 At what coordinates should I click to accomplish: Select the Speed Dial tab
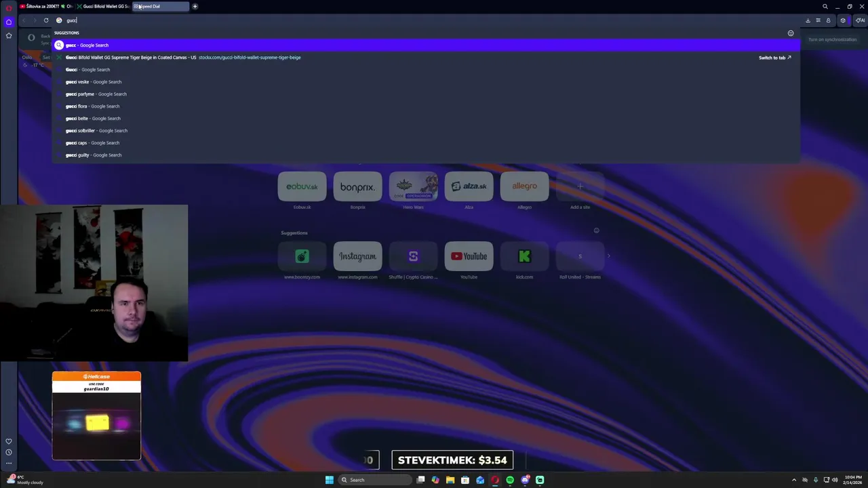pos(159,6)
